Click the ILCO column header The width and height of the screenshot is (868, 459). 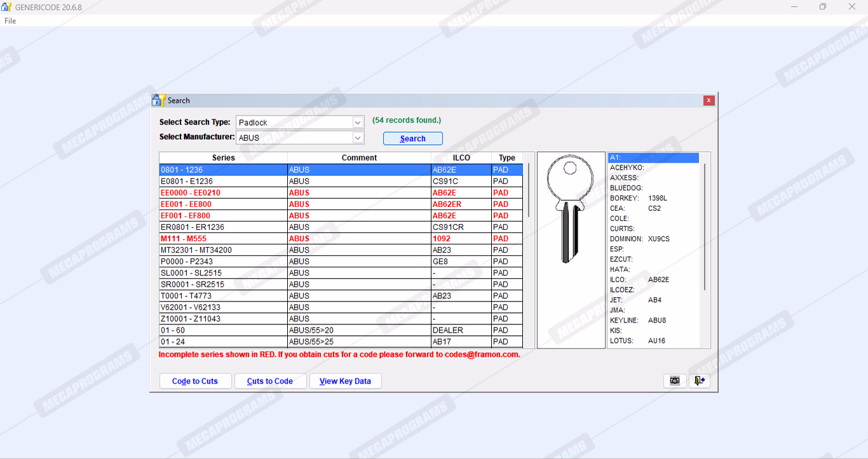tap(461, 157)
